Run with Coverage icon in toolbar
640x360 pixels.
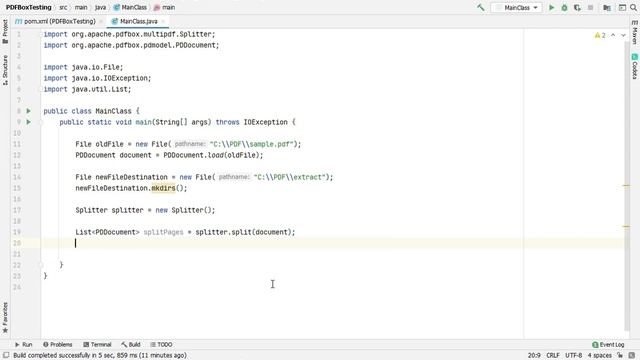pos(577,7)
